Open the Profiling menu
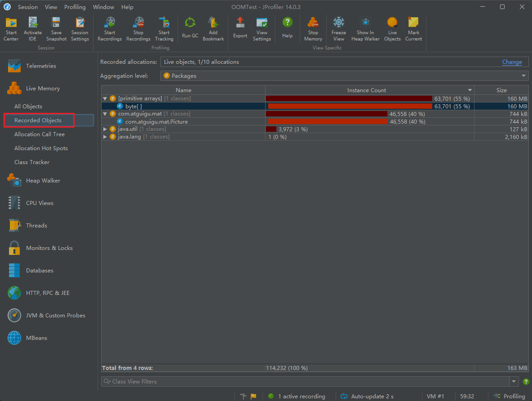 pyautogui.click(x=75, y=7)
